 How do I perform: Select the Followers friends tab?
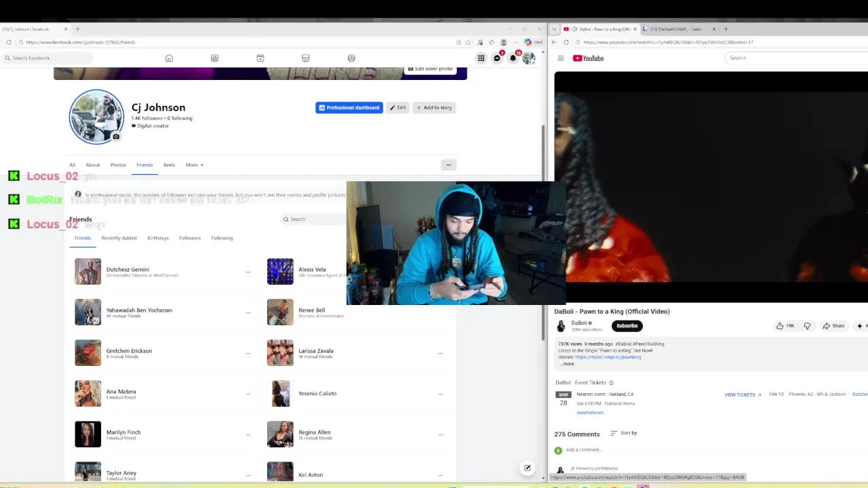click(x=190, y=238)
